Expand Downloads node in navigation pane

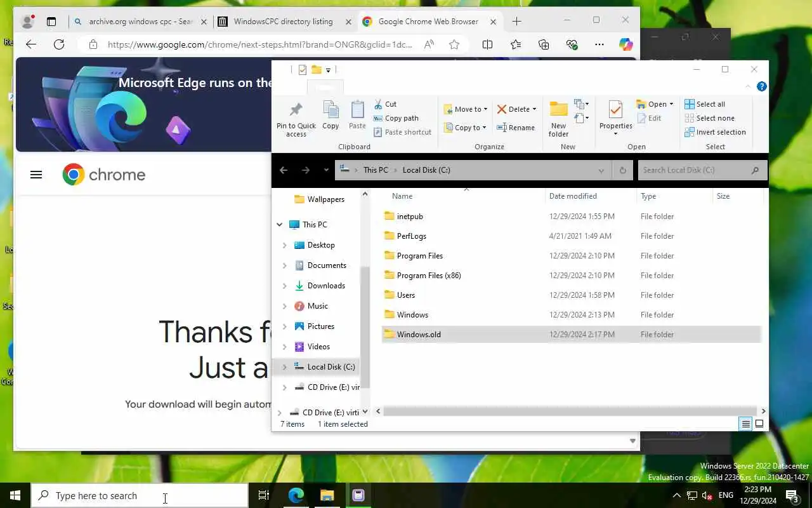(285, 286)
